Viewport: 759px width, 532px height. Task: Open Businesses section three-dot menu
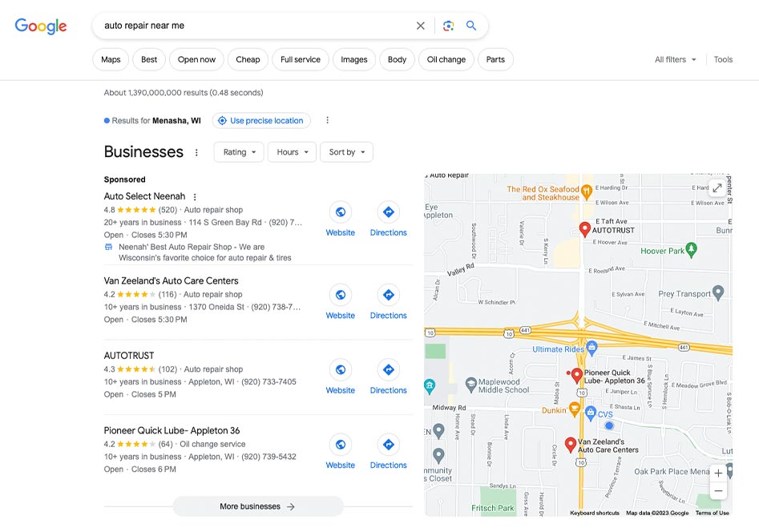coord(196,152)
